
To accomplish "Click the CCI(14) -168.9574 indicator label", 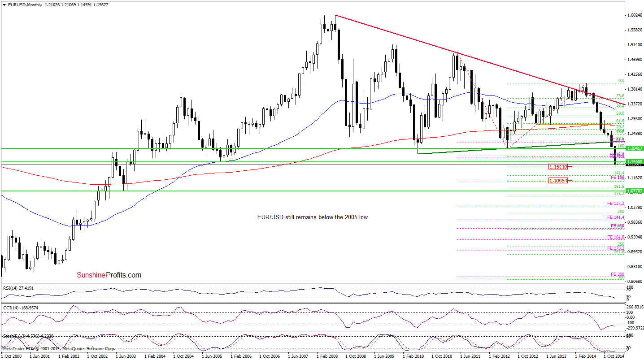I will pyautogui.click(x=20, y=308).
